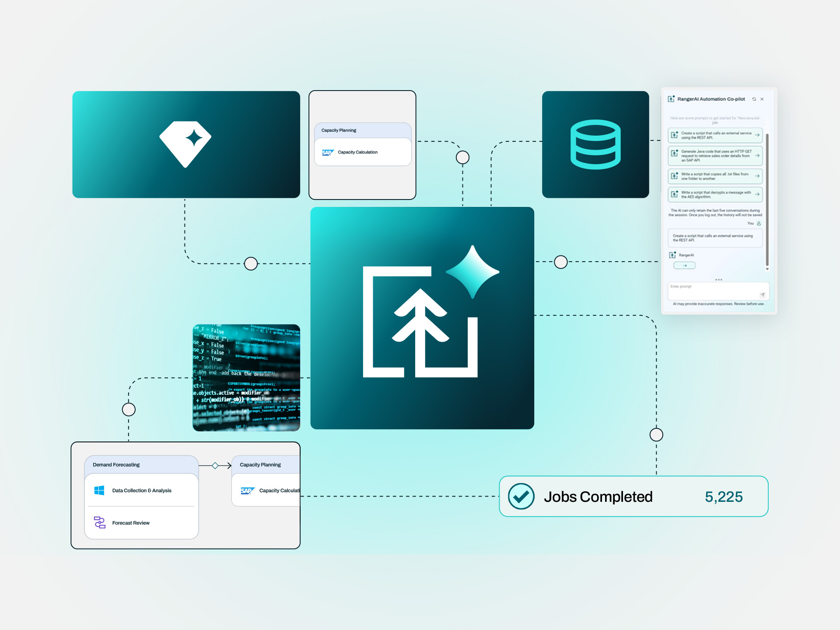The width and height of the screenshot is (840, 630).
Task: Click the send arrow in the prompt box
Action: [x=762, y=295]
